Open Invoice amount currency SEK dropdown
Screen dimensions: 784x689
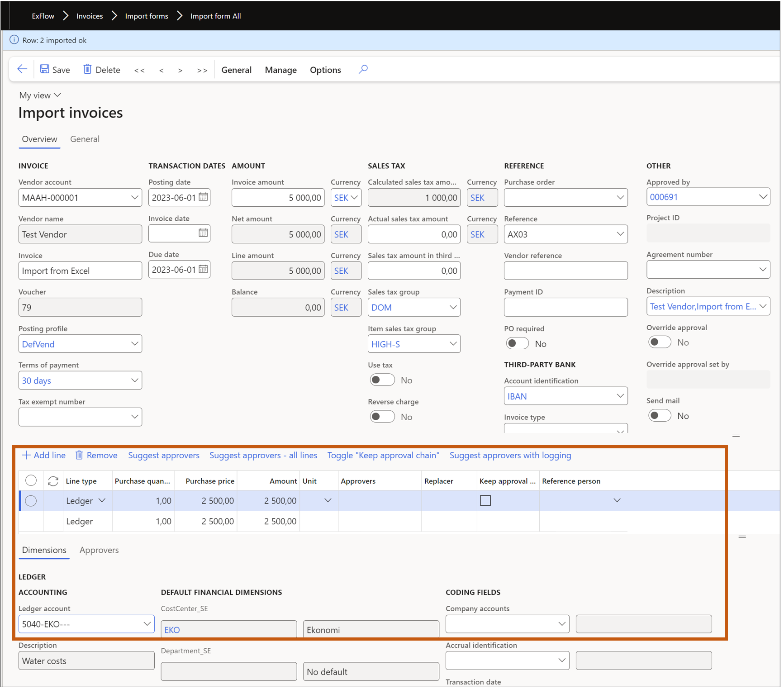tap(354, 198)
